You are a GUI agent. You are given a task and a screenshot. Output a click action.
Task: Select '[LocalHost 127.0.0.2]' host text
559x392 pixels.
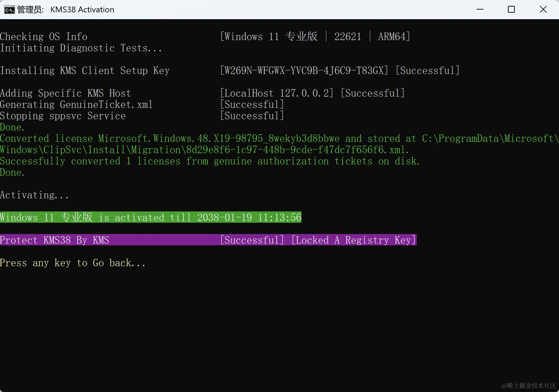pyautogui.click(x=276, y=93)
